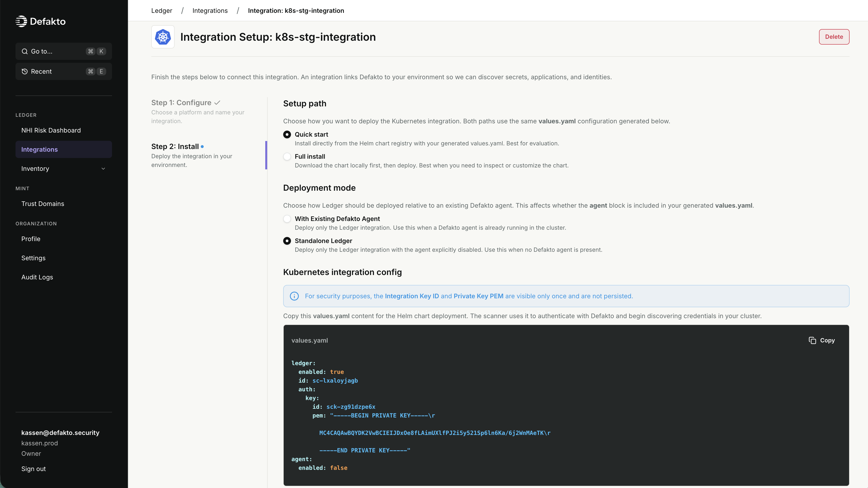The image size is (868, 488).
Task: Click the ⌘ K shortcut hint
Action: point(96,51)
